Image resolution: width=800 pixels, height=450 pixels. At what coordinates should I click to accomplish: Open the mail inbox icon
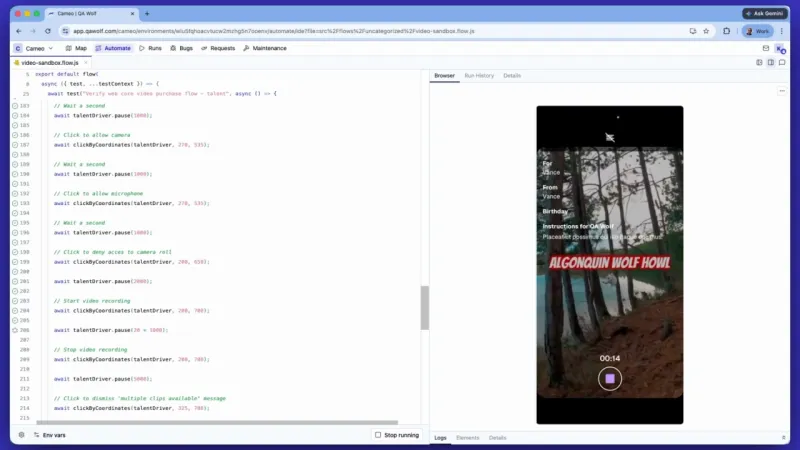766,48
